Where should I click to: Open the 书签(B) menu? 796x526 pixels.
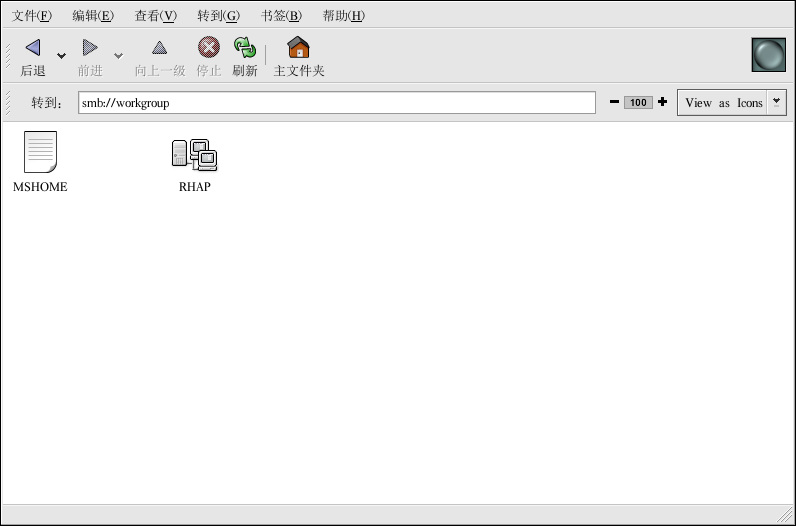[281, 16]
